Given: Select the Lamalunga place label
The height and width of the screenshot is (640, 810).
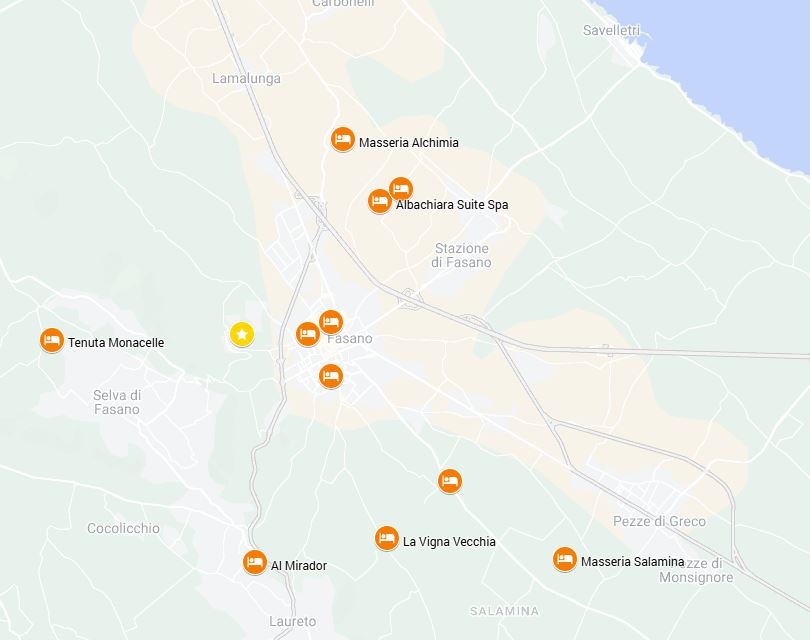Looking at the screenshot, I should click(246, 79).
